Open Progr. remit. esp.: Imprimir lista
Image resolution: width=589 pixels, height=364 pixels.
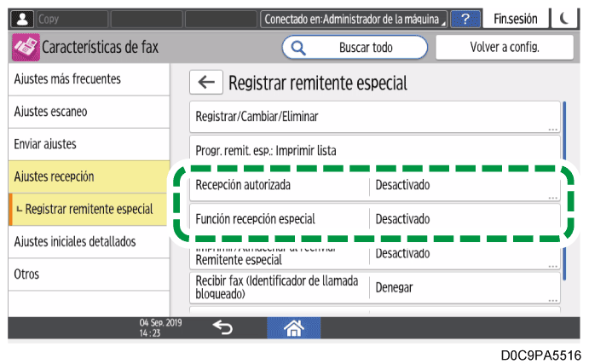(375, 149)
